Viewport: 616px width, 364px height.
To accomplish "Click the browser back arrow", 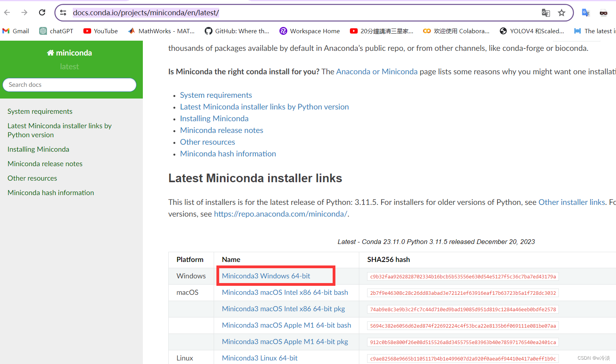I will click(x=7, y=13).
